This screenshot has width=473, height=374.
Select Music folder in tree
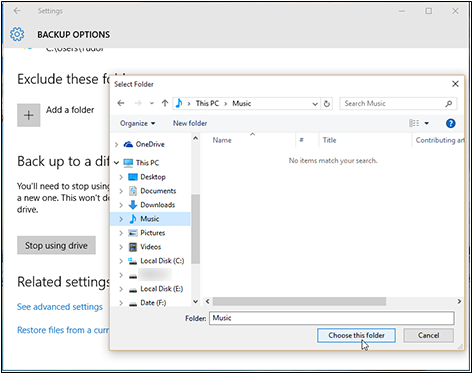pyautogui.click(x=149, y=219)
